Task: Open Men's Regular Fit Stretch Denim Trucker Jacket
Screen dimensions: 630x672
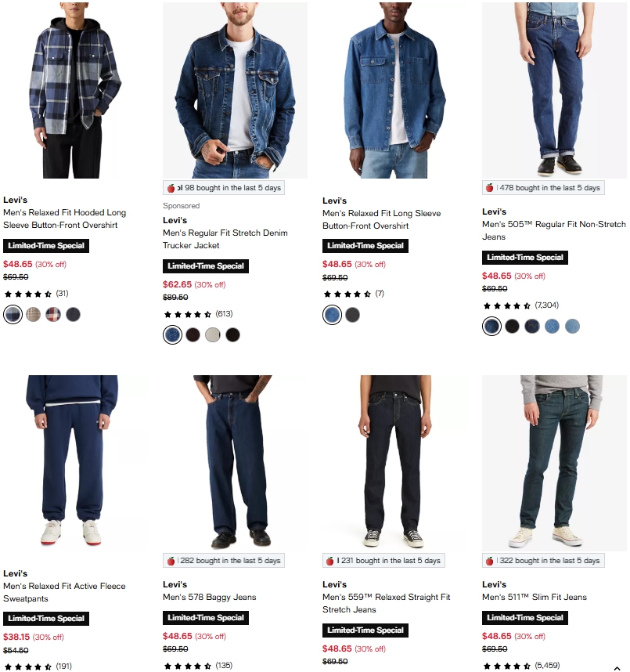Action: 225,239
